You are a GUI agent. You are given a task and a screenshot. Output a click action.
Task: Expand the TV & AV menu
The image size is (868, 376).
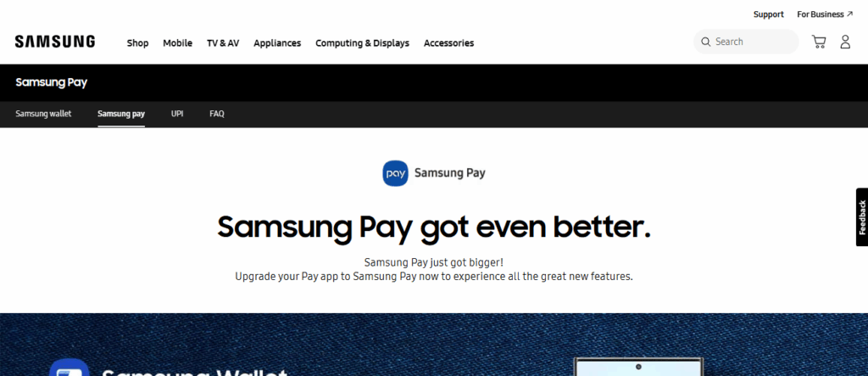tap(223, 42)
